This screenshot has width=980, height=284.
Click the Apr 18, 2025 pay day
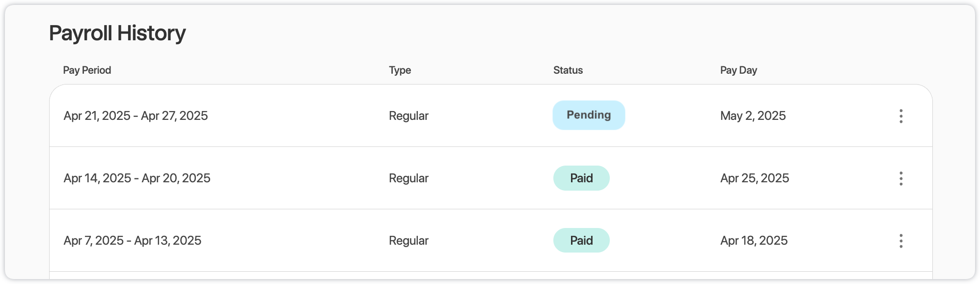click(754, 241)
